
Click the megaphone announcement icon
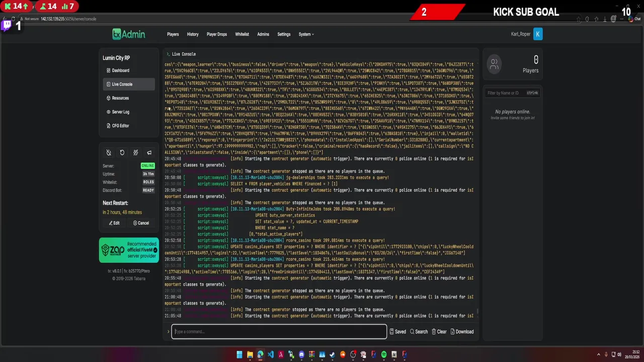pyautogui.click(x=149, y=152)
